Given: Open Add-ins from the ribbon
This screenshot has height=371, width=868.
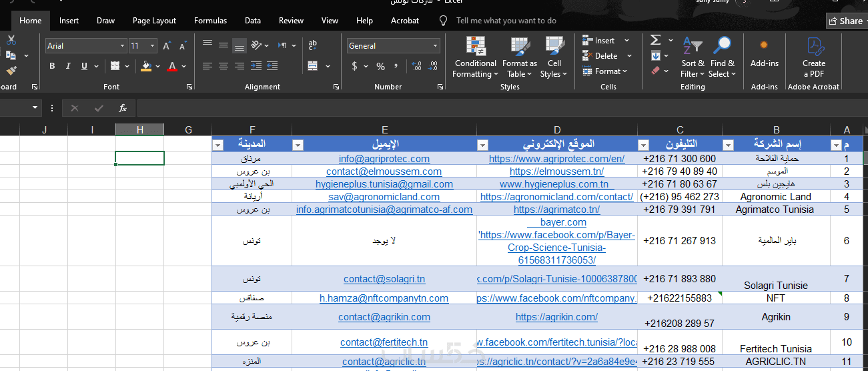Looking at the screenshot, I should click(x=764, y=53).
